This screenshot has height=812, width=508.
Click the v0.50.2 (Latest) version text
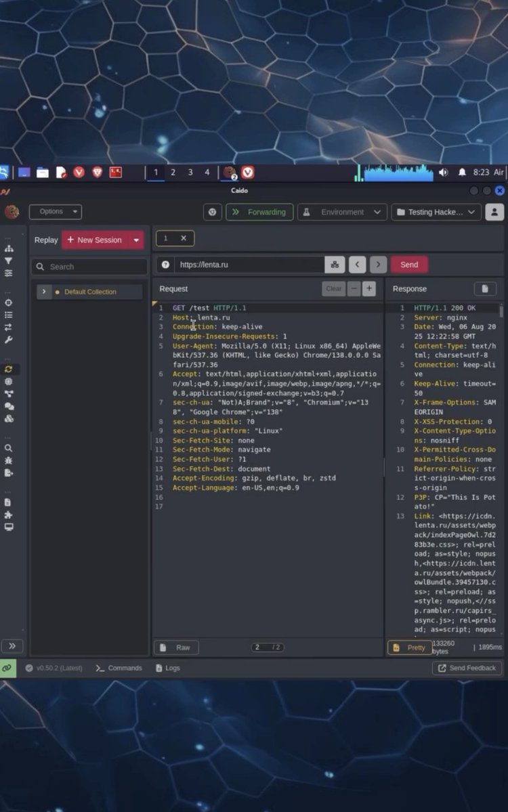pyautogui.click(x=59, y=668)
